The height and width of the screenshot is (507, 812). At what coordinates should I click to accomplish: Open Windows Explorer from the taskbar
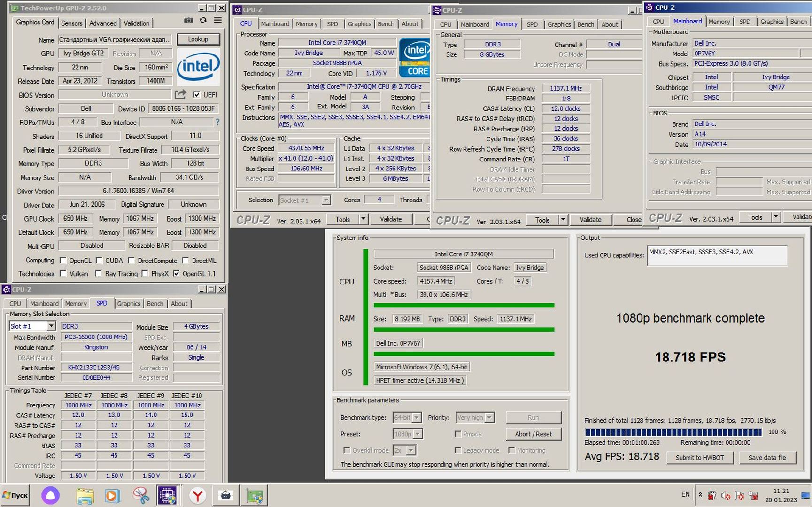click(x=85, y=496)
